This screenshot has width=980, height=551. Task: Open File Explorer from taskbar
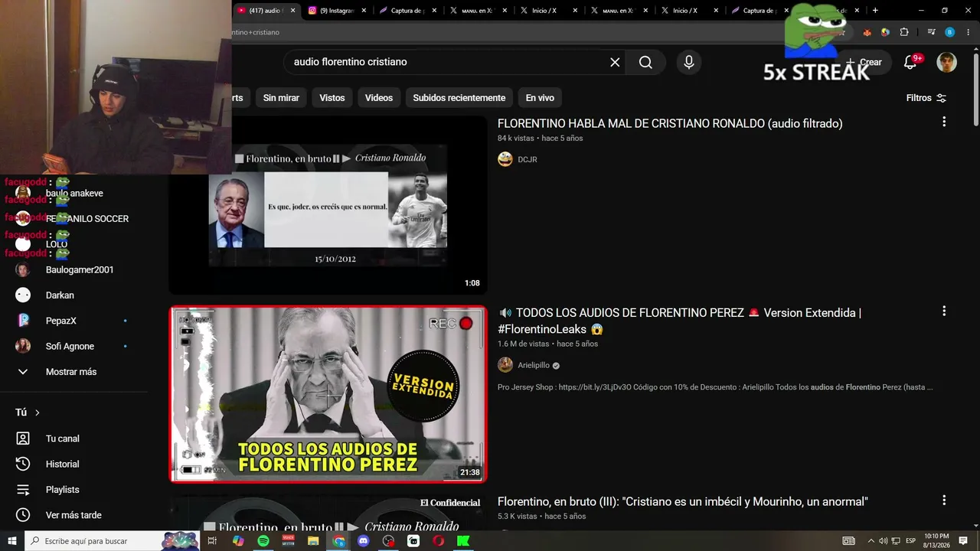click(x=313, y=541)
